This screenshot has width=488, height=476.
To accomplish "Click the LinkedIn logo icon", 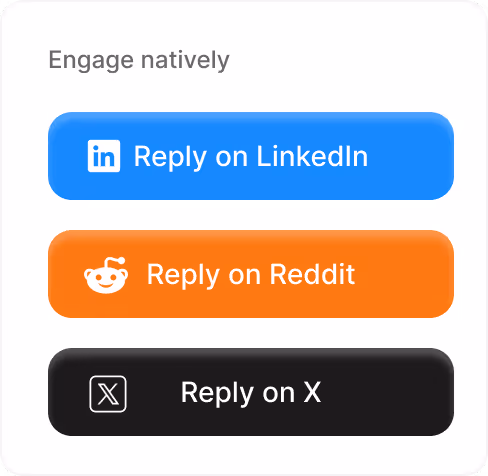I will (x=104, y=156).
